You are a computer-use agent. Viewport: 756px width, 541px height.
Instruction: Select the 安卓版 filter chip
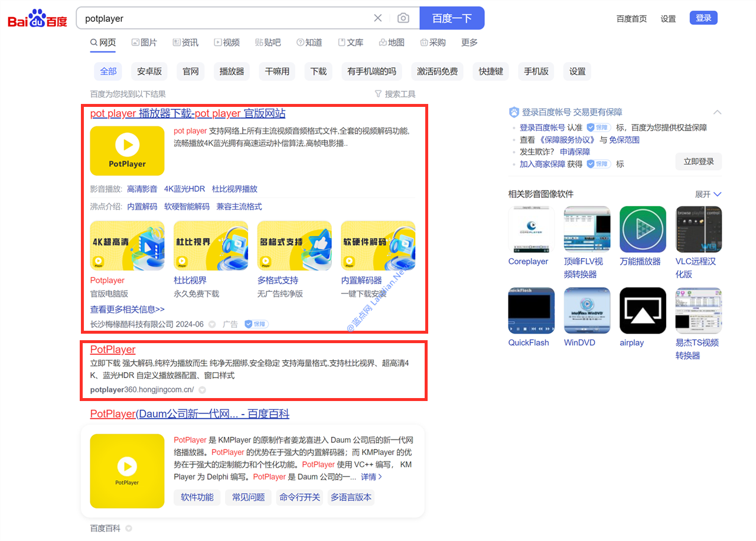(x=149, y=71)
